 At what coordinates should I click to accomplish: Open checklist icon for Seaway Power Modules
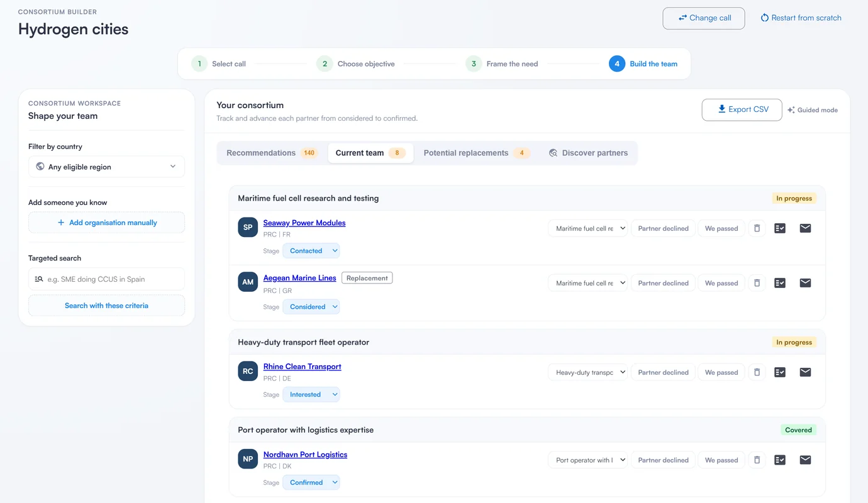click(x=780, y=228)
